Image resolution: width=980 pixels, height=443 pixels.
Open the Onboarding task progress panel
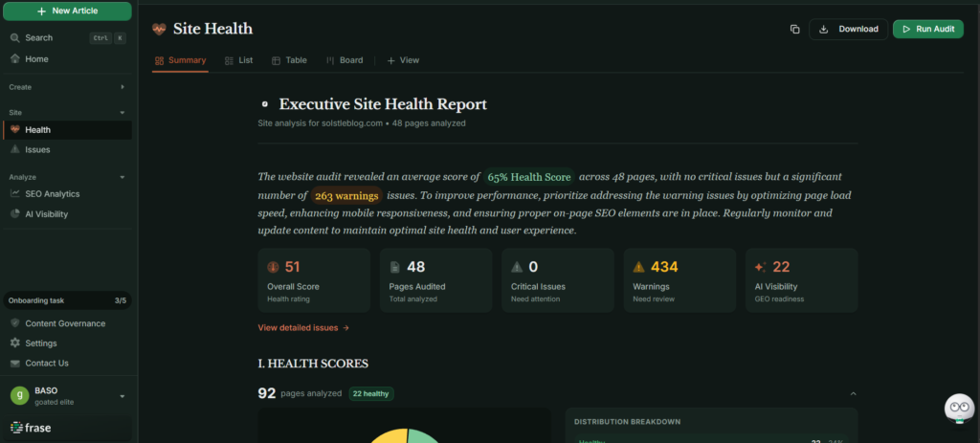point(66,300)
